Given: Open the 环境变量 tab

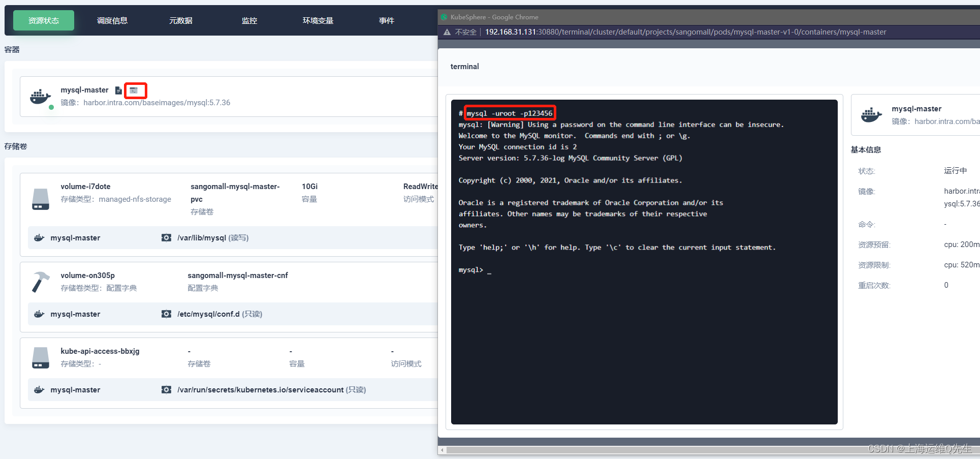Looking at the screenshot, I should 318,20.
